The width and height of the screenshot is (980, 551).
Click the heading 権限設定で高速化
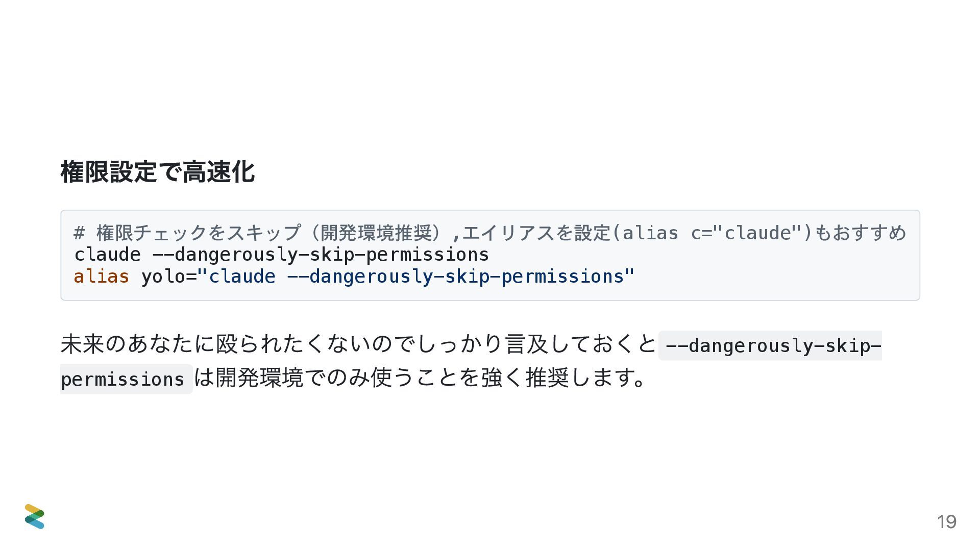point(158,172)
